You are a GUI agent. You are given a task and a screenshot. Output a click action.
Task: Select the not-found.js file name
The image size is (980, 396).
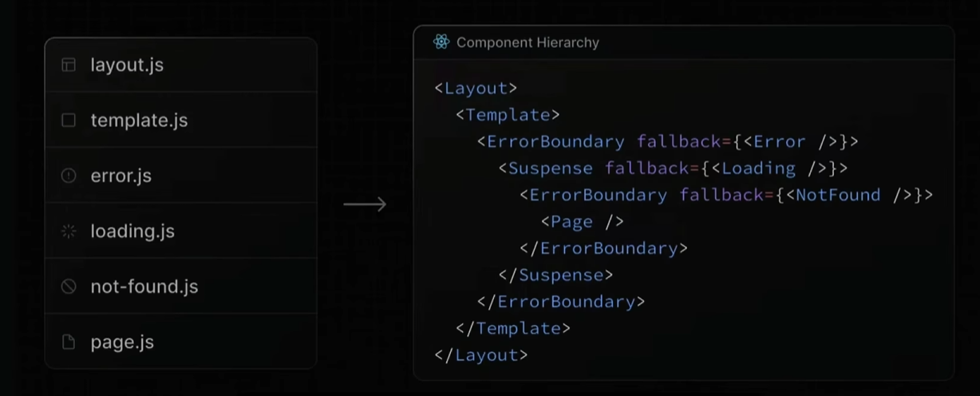[x=144, y=287]
